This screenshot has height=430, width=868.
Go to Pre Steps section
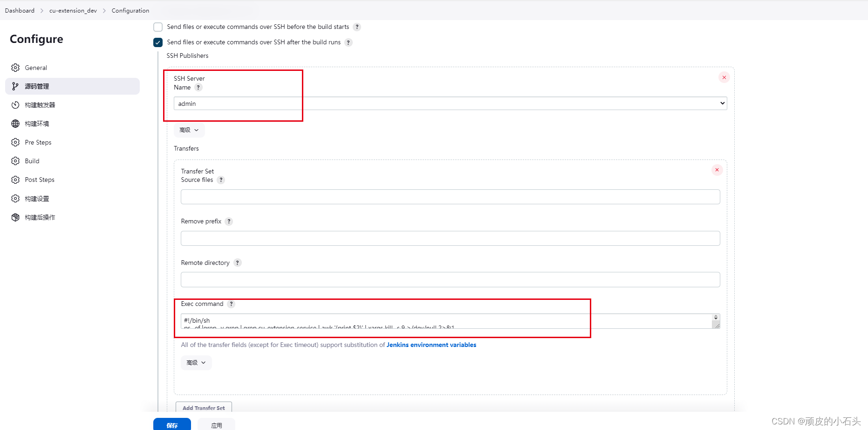click(x=72, y=142)
